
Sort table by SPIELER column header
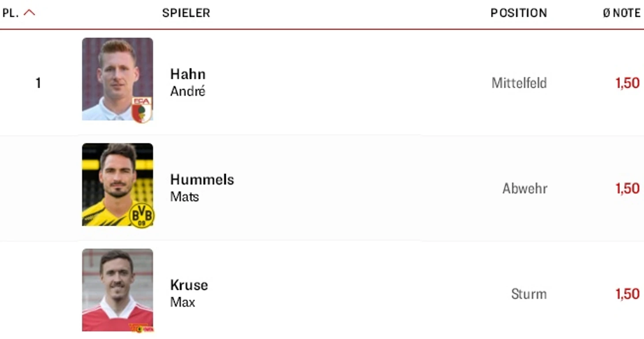tap(186, 13)
